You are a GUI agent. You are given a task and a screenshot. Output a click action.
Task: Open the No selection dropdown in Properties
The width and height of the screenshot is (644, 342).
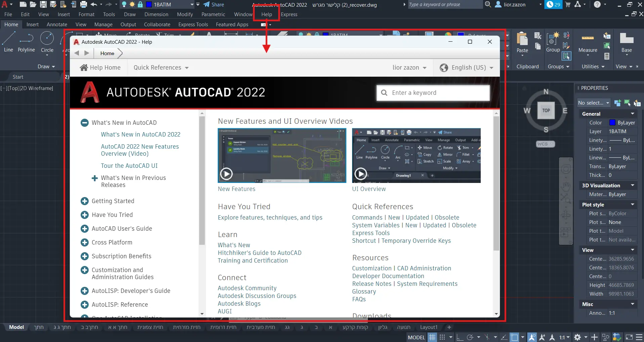point(594,103)
